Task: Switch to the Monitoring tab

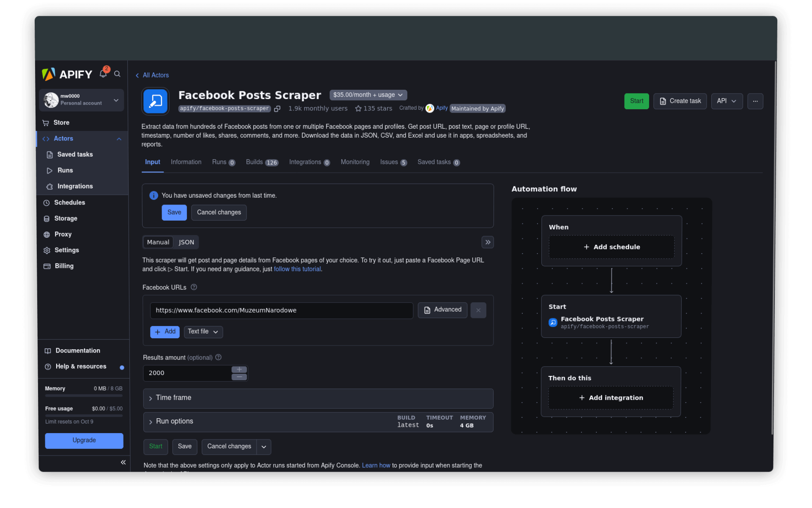Action: tap(355, 162)
